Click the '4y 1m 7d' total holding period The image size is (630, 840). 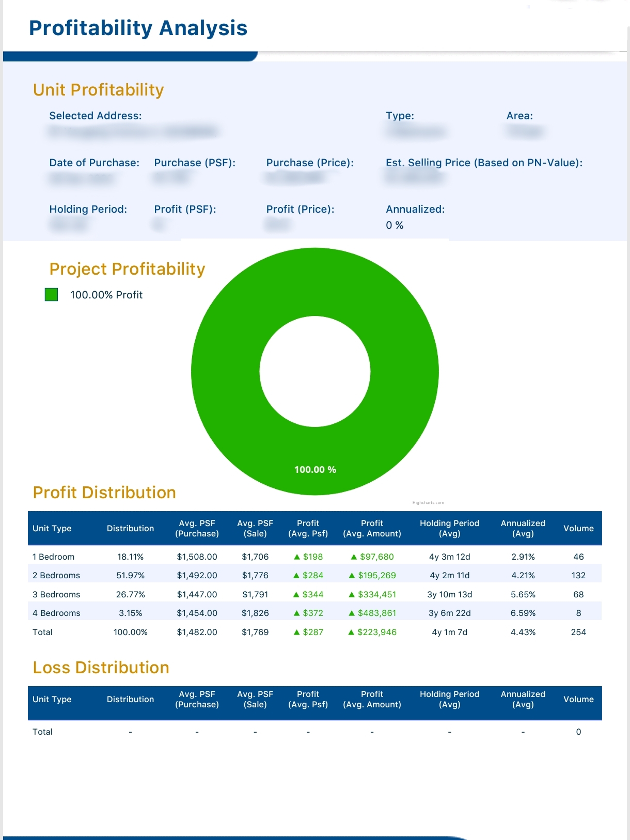[450, 632]
